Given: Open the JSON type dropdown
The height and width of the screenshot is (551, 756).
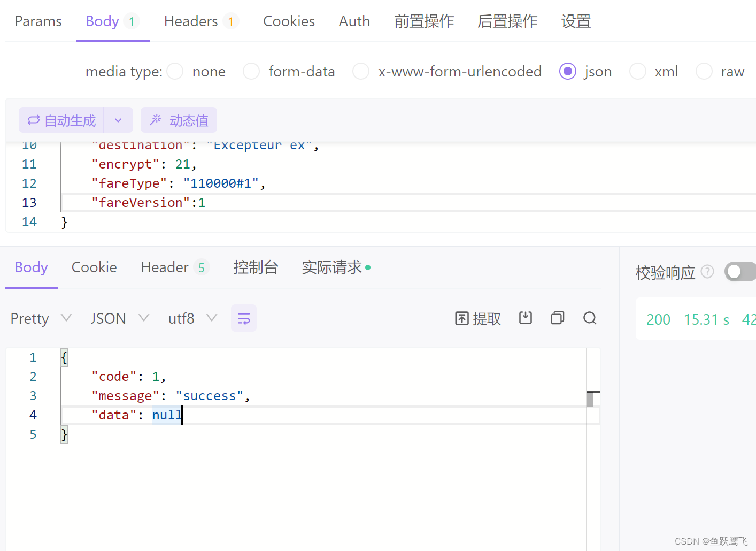Looking at the screenshot, I should click(x=119, y=318).
